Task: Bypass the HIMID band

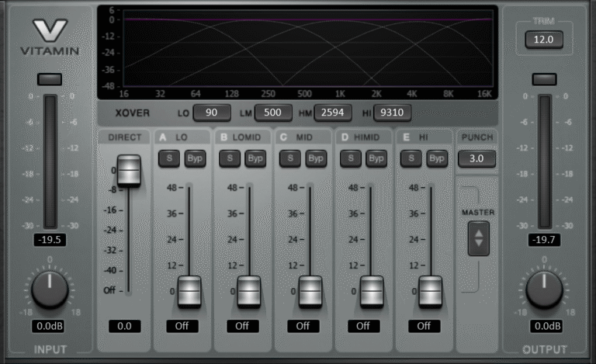Action: coord(376,158)
